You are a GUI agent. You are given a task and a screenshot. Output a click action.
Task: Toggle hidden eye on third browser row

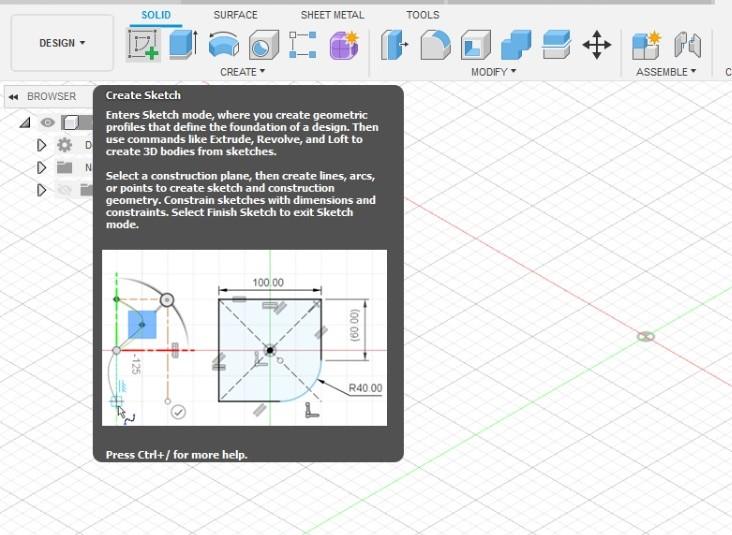tap(64, 190)
